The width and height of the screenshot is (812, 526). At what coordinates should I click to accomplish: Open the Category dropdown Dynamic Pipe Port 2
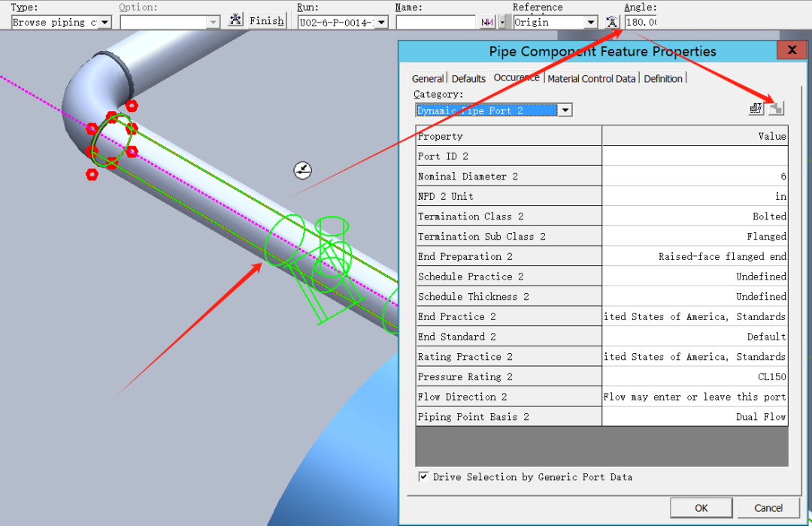[x=565, y=110]
